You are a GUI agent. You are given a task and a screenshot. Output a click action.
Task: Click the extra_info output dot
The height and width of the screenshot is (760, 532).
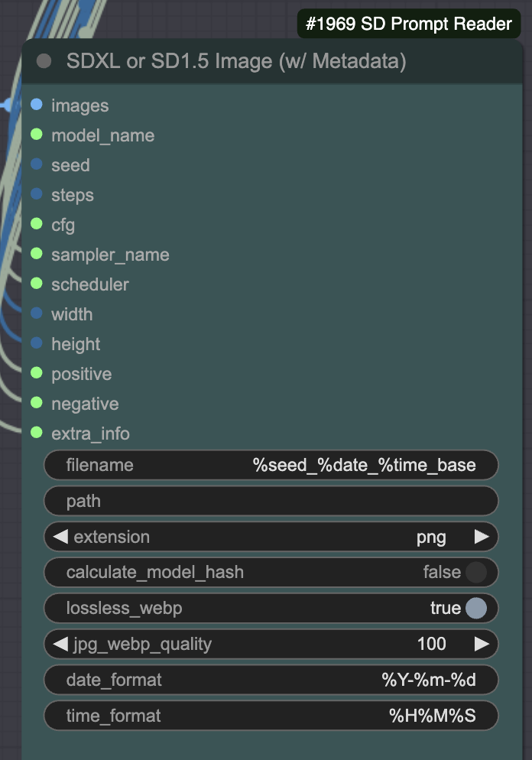click(35, 434)
